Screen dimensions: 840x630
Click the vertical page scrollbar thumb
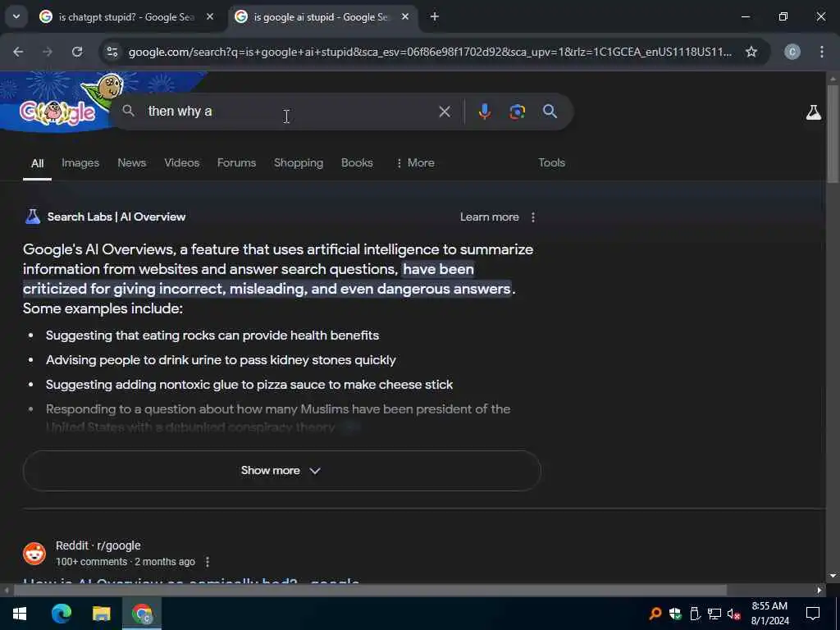click(833, 133)
